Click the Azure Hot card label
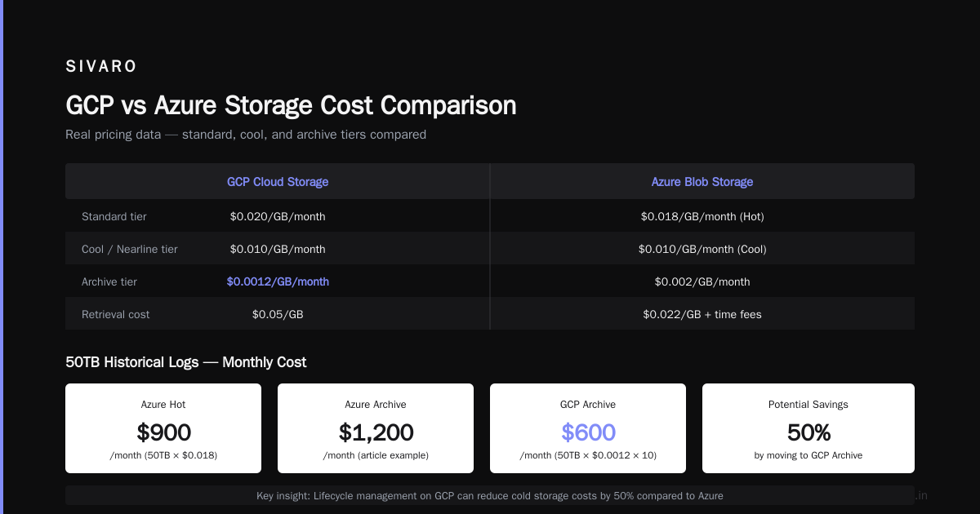 pos(163,405)
